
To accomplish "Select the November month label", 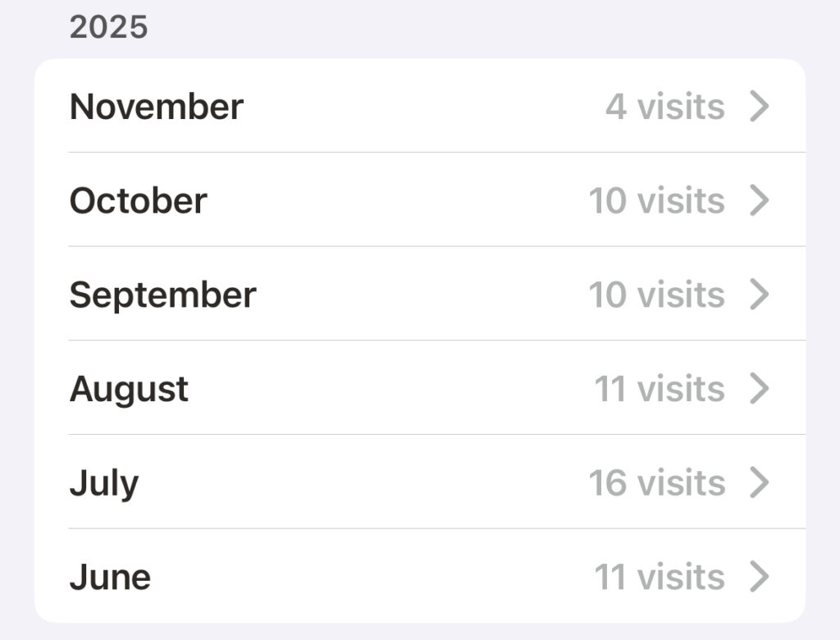I will tap(156, 107).
